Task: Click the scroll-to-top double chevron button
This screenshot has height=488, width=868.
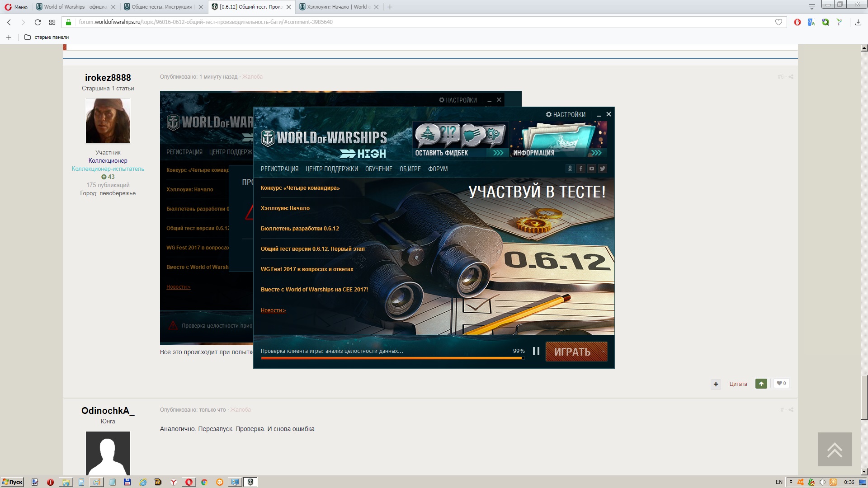Action: [835, 449]
